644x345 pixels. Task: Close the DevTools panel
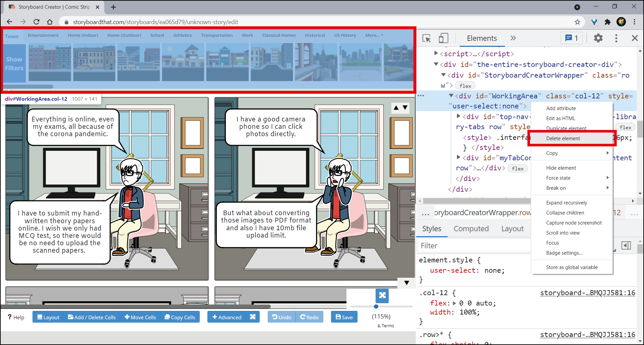tap(635, 38)
